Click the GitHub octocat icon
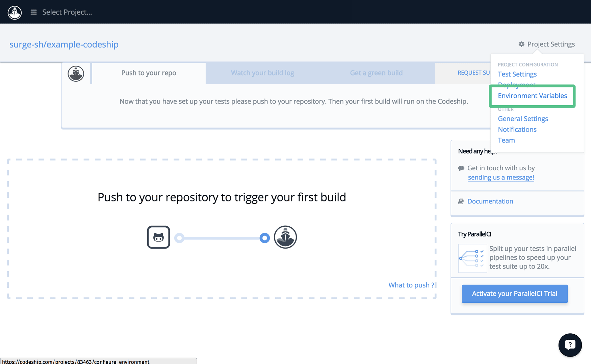The height and width of the screenshot is (364, 591). [158, 237]
